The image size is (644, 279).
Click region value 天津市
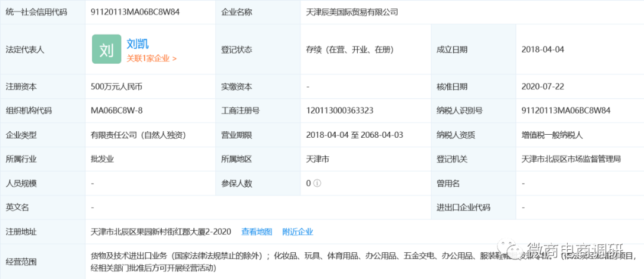[x=317, y=159]
